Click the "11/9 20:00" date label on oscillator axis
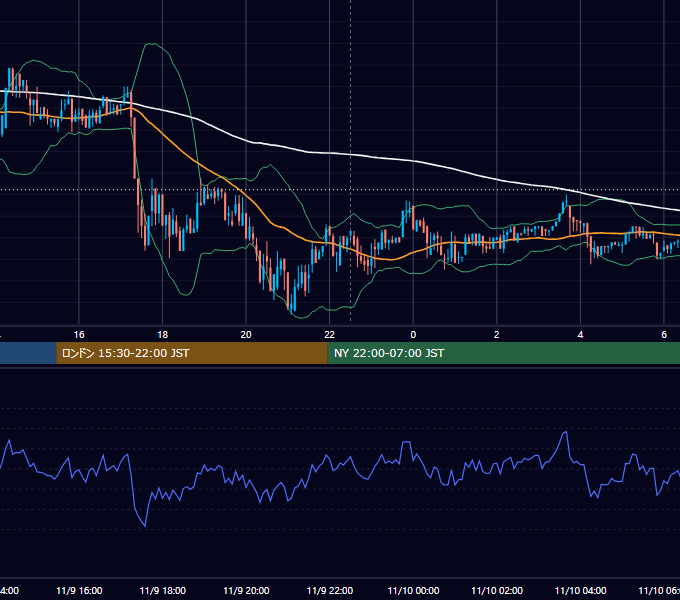680x600 pixels. click(x=246, y=590)
